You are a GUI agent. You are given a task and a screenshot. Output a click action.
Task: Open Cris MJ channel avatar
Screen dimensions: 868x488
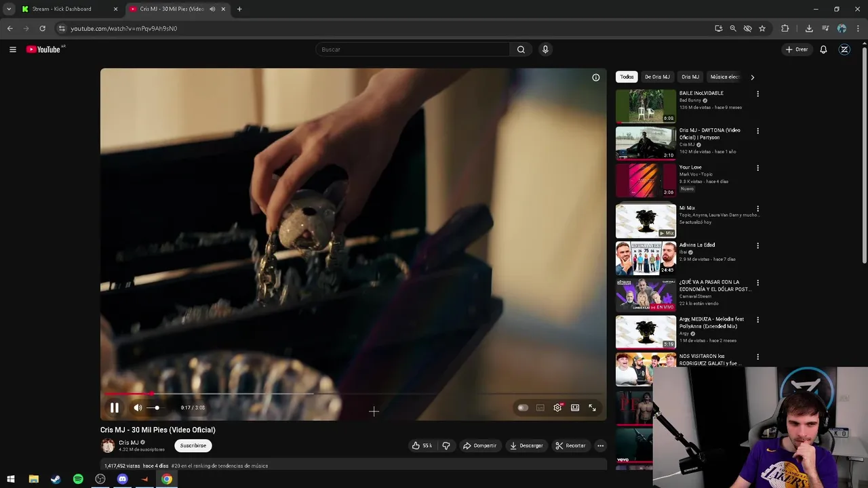(108, 445)
